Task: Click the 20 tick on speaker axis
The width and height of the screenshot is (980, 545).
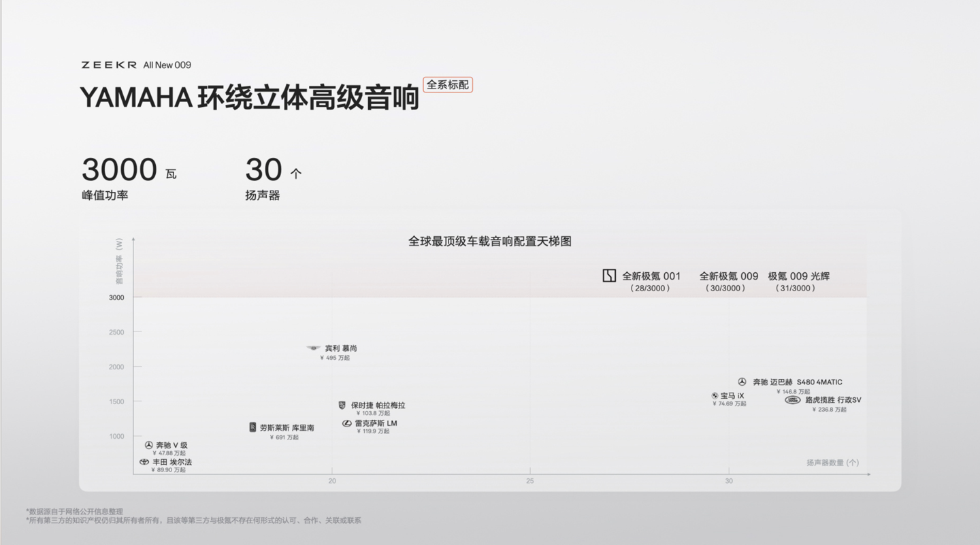Action: pos(332,481)
